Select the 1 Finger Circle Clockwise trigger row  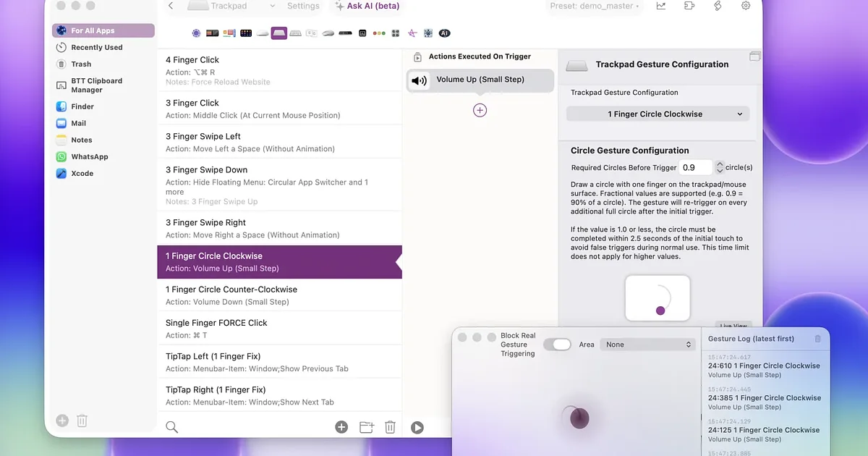(x=279, y=262)
